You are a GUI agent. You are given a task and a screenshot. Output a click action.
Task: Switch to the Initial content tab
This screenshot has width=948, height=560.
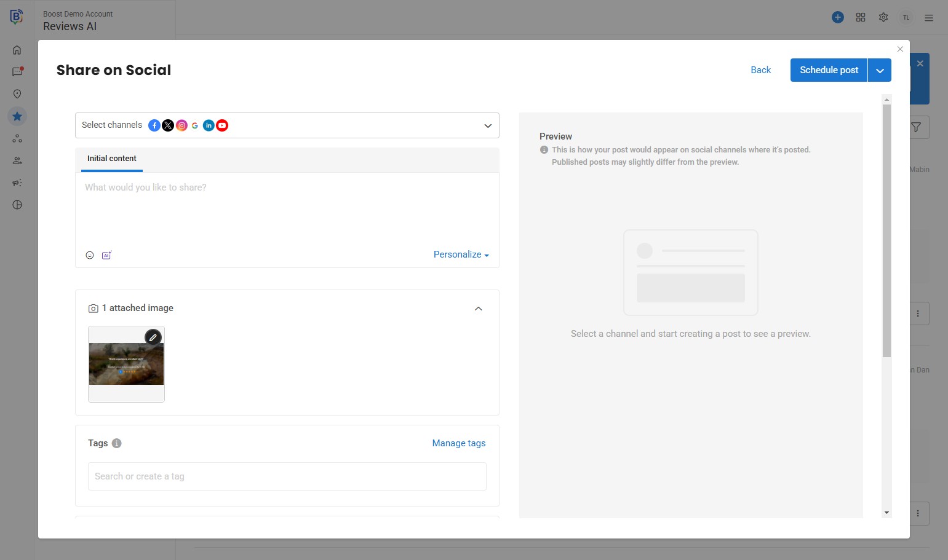click(112, 159)
